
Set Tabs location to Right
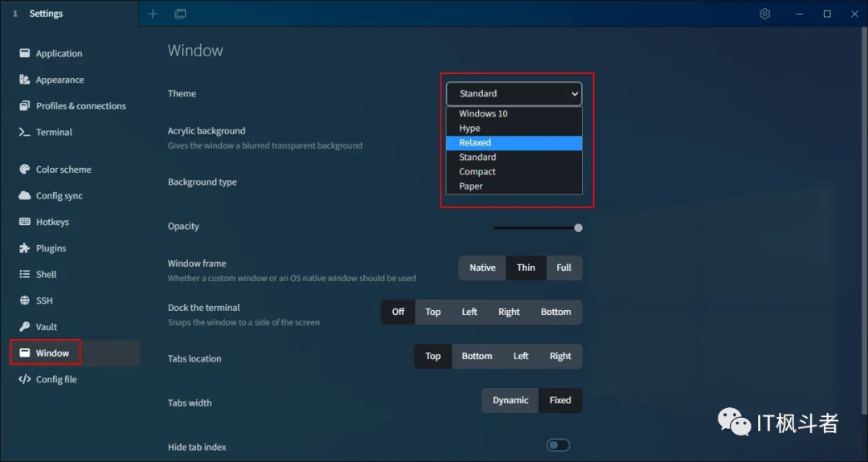point(560,356)
